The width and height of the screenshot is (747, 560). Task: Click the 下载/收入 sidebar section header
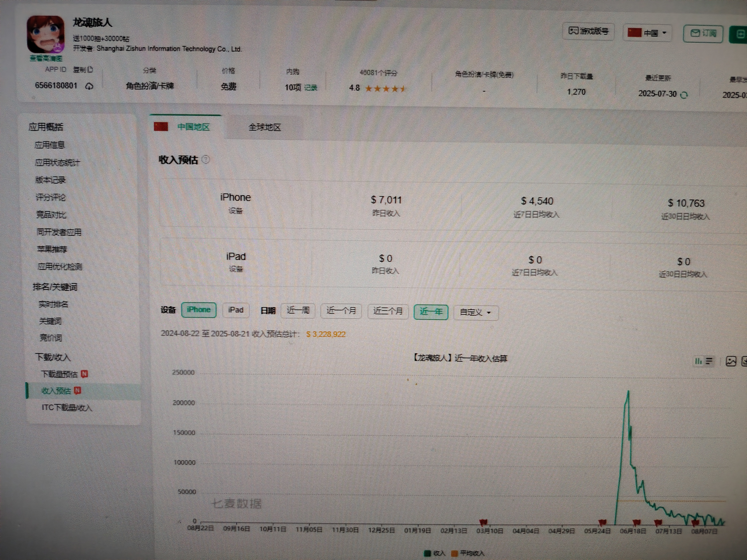(x=53, y=357)
